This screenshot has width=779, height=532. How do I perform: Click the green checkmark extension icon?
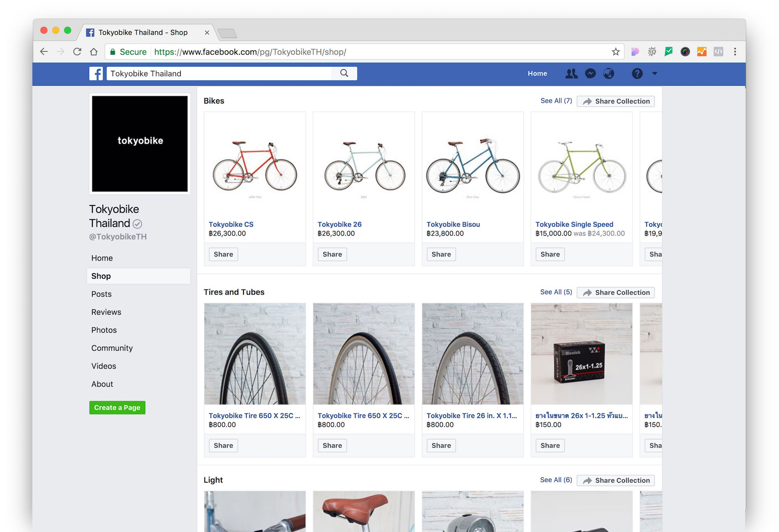click(669, 51)
